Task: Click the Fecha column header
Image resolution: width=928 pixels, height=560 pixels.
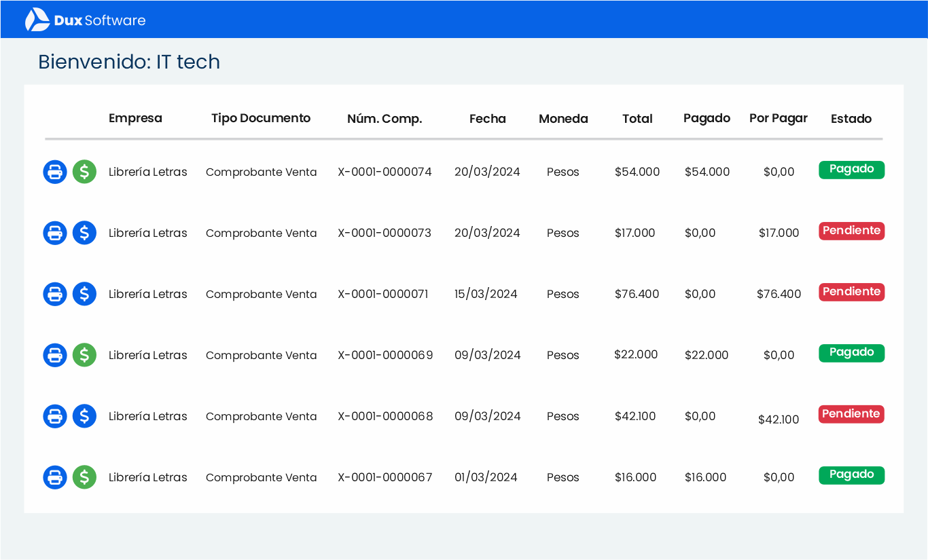Action: coord(487,119)
